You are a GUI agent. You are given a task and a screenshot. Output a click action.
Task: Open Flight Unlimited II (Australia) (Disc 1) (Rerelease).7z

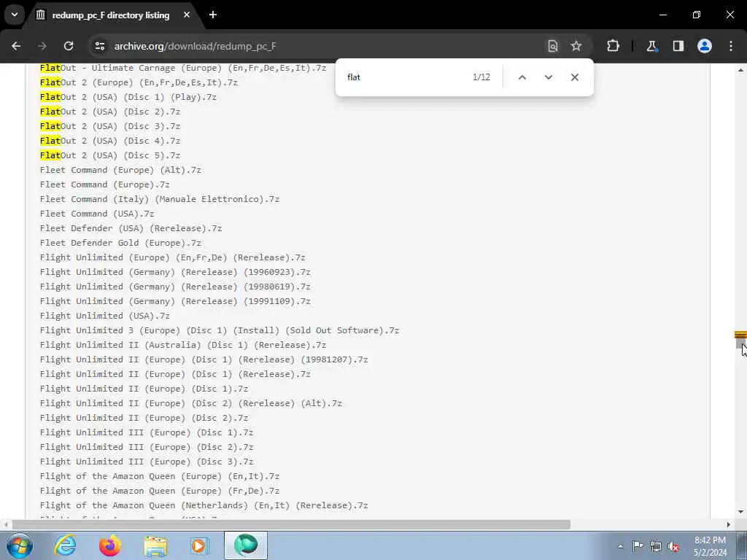[183, 345]
